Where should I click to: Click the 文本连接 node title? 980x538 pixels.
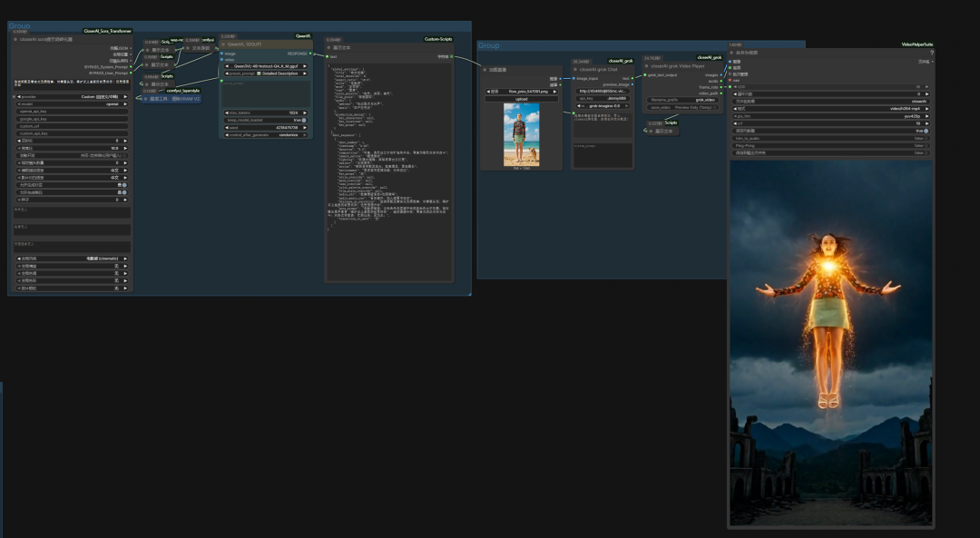pyautogui.click(x=200, y=48)
